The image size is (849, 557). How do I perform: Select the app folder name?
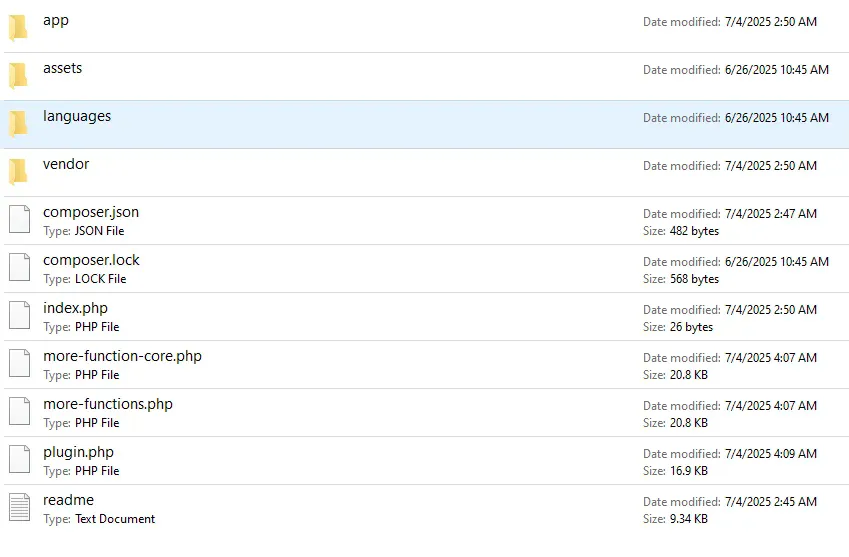click(x=56, y=20)
